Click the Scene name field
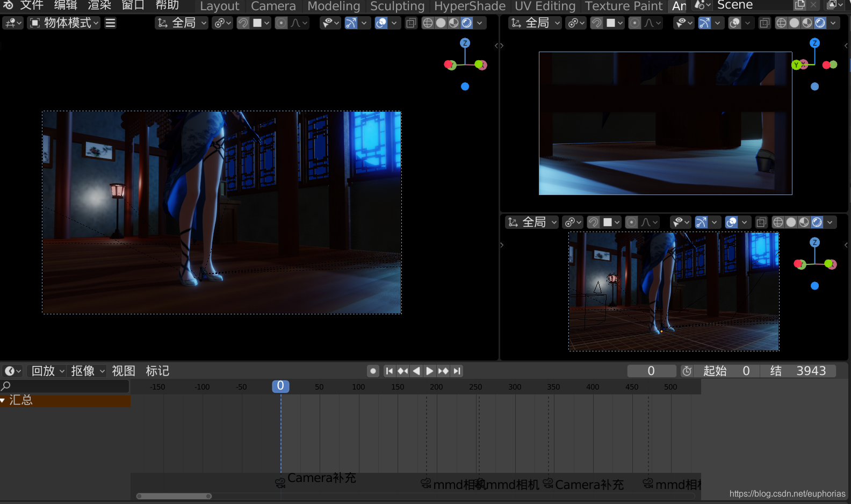Viewport: 851px width, 504px height. pos(752,5)
